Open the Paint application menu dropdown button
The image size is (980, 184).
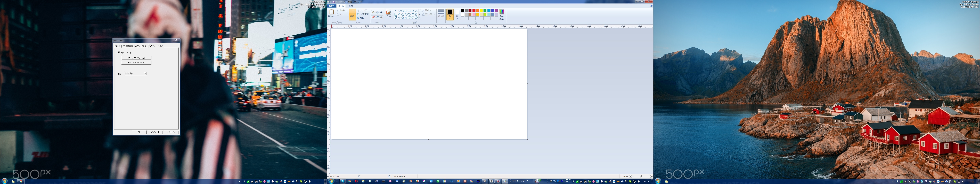331,6
